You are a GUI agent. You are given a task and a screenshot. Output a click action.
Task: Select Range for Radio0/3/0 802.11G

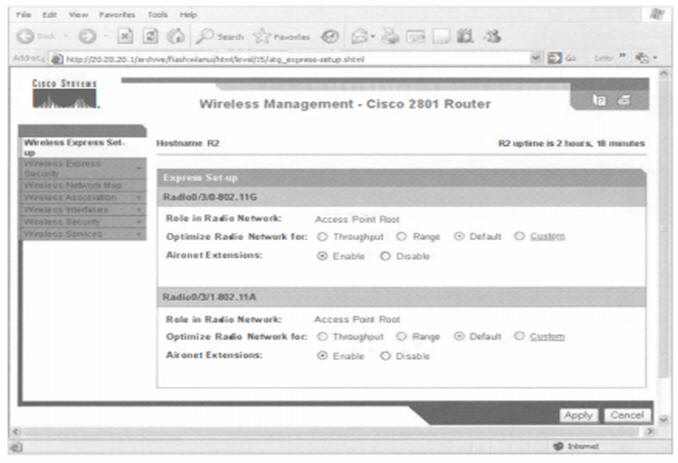tap(402, 236)
